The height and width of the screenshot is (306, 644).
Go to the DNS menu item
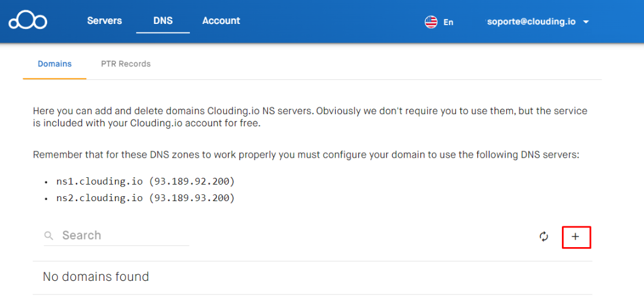point(163,21)
